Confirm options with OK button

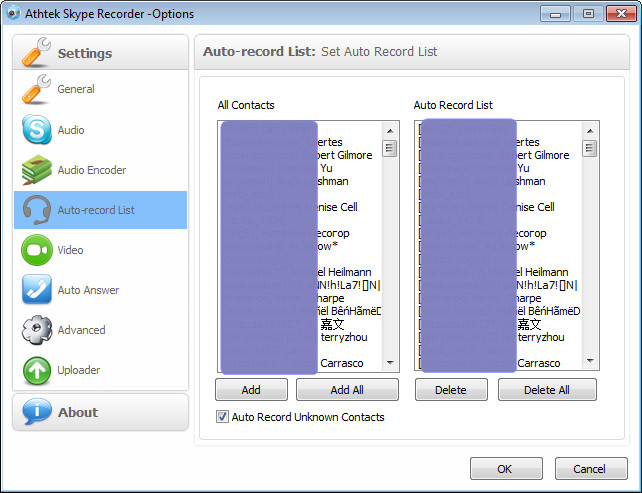coord(506,468)
